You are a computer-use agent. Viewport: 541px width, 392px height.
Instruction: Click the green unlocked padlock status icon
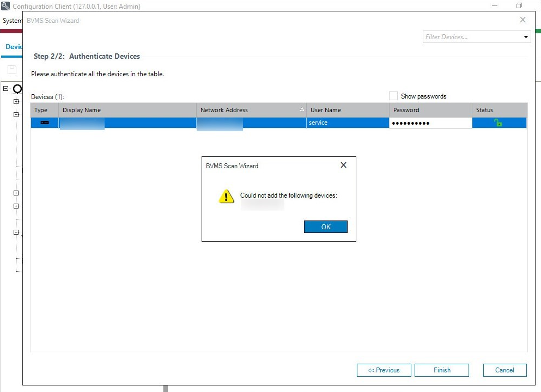(x=498, y=122)
